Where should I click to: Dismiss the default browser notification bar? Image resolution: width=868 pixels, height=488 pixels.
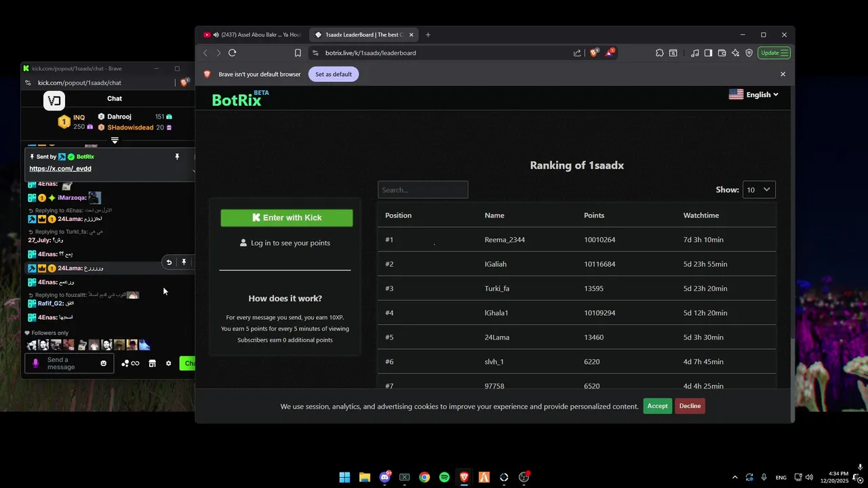coord(783,74)
